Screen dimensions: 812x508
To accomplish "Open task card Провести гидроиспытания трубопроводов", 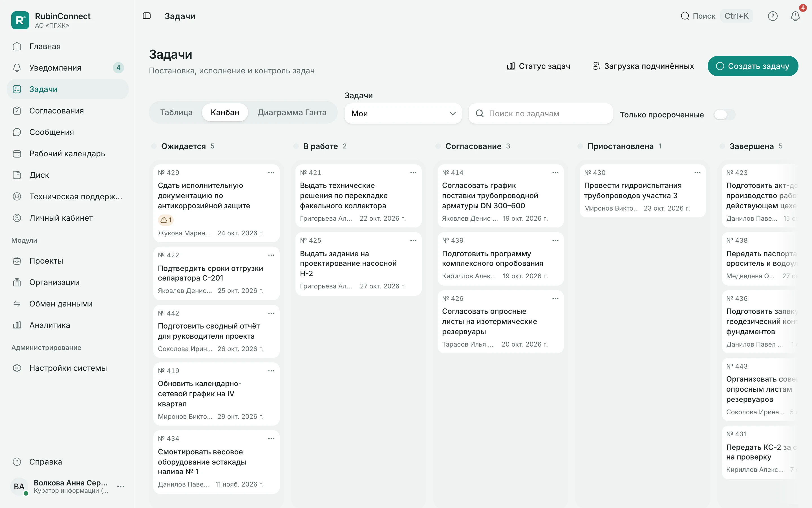I will coord(643,190).
